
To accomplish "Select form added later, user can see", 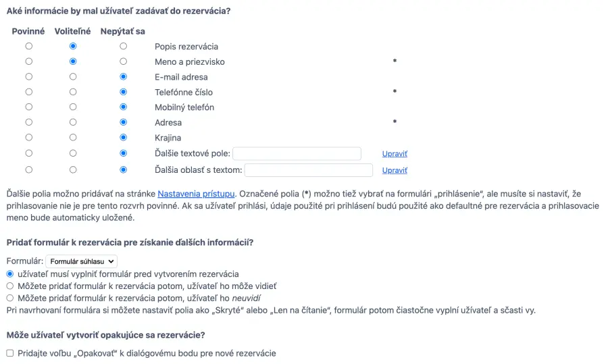I will coord(10,286).
